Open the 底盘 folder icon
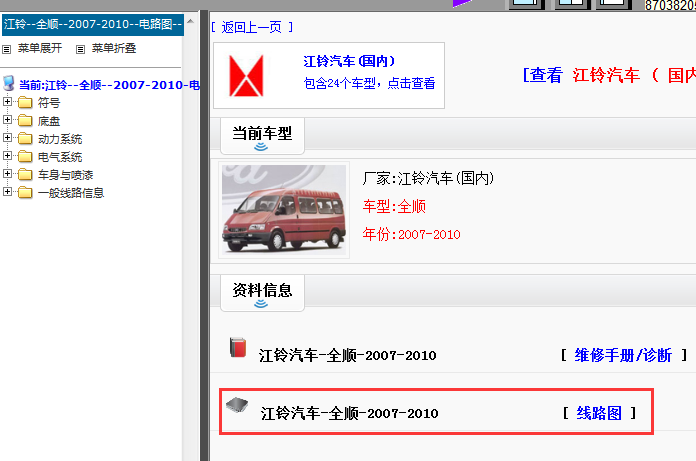 pos(25,121)
